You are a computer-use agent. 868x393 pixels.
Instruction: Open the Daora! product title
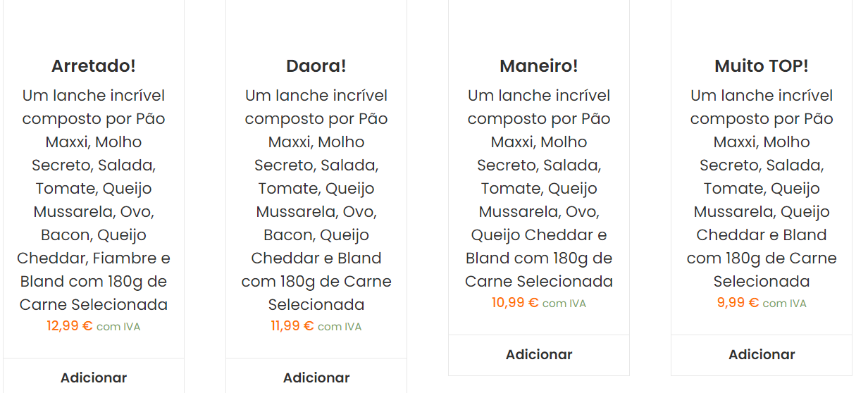pos(316,66)
